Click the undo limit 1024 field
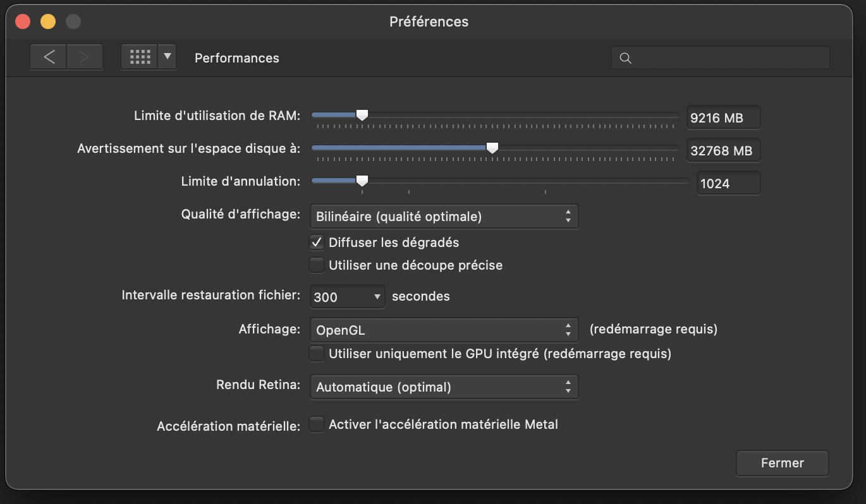This screenshot has height=504, width=866. point(728,184)
